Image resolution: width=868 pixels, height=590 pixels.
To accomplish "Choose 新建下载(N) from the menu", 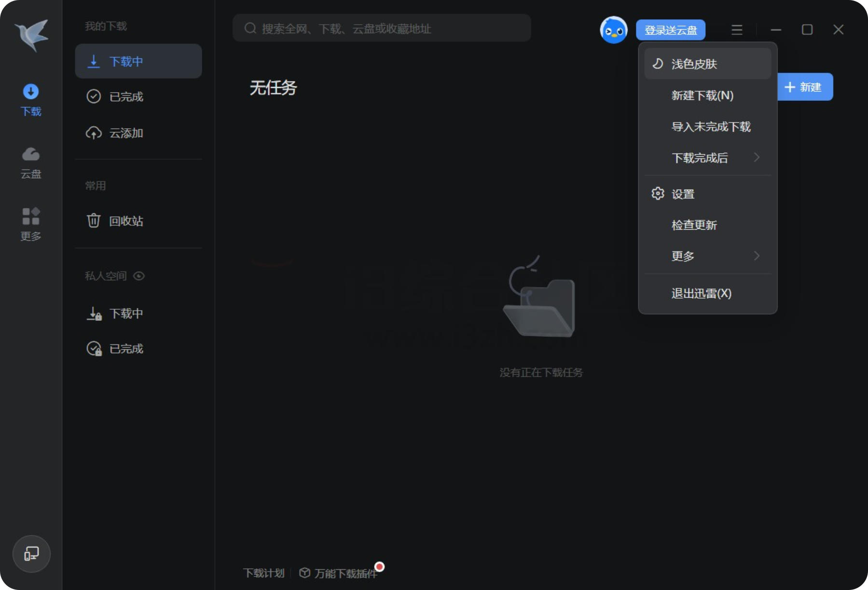I will pyautogui.click(x=702, y=96).
